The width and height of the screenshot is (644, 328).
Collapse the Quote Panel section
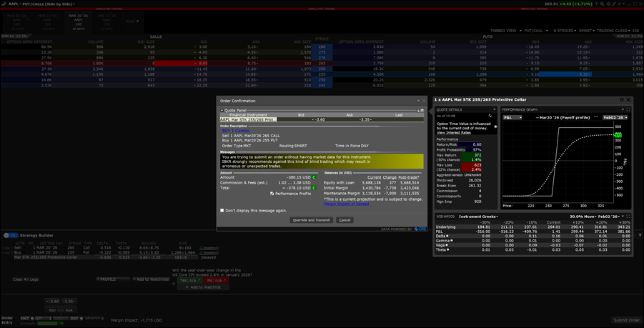[222, 111]
